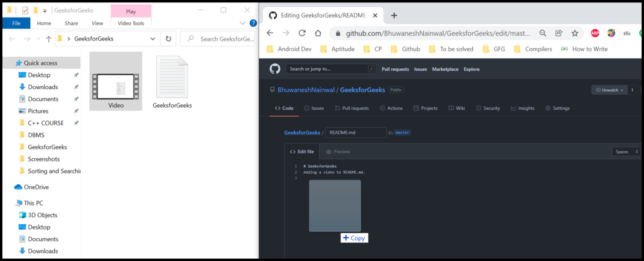The height and width of the screenshot is (261, 644).
Task: Open a new Chrome tab
Action: (x=394, y=16)
